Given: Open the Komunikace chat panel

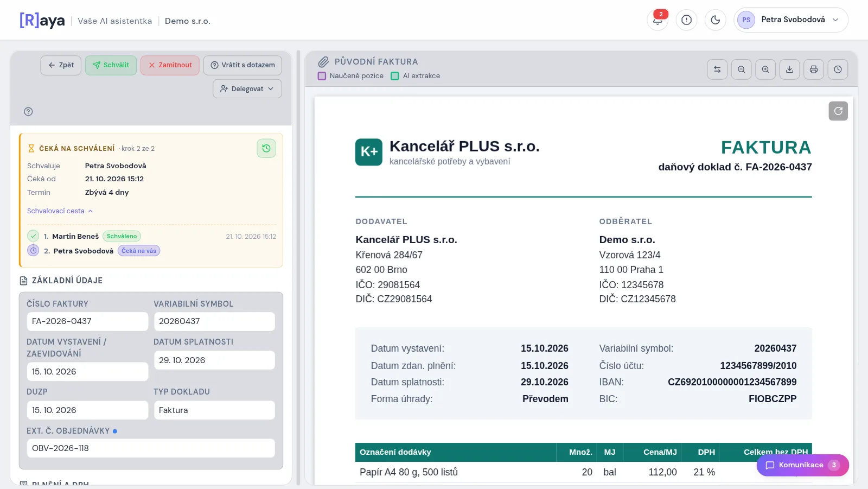Looking at the screenshot, I should tap(802, 465).
